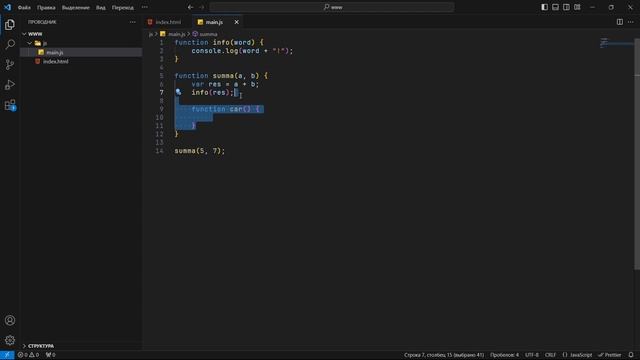Image resolution: width=640 pixels, height=360 pixels.
Task: Click the function summa(a, b) line
Action: (221, 76)
